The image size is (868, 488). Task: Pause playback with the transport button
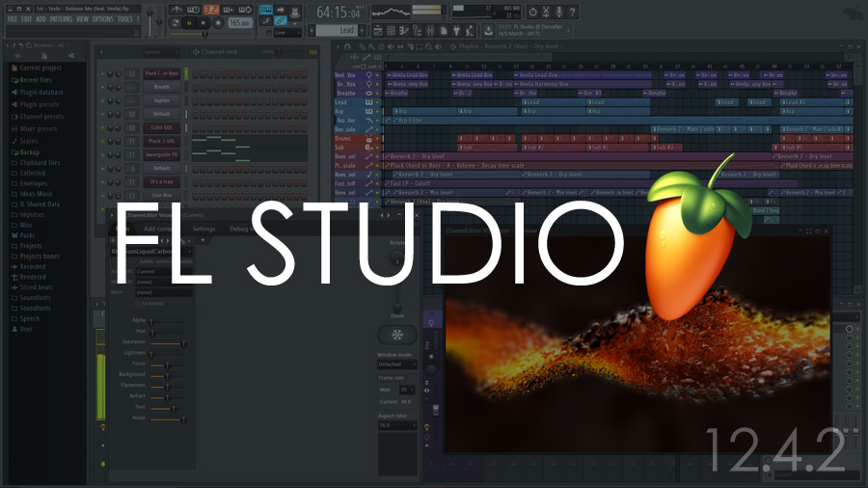point(189,23)
